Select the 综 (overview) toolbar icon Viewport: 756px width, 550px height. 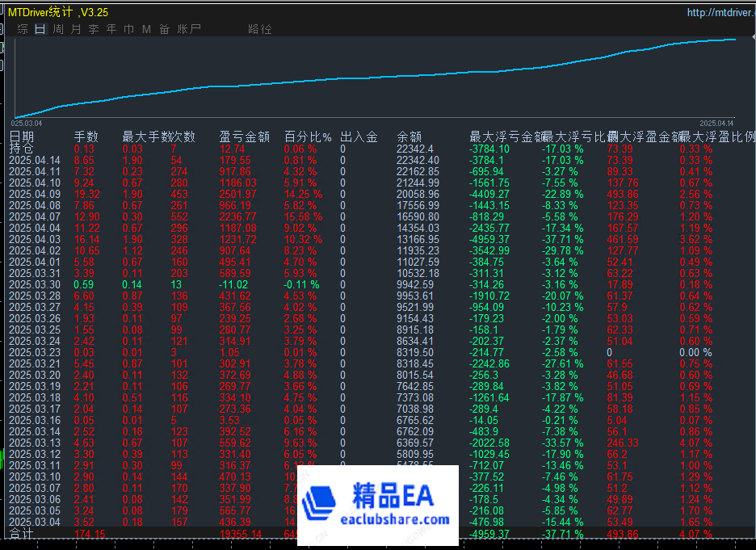pos(23,28)
